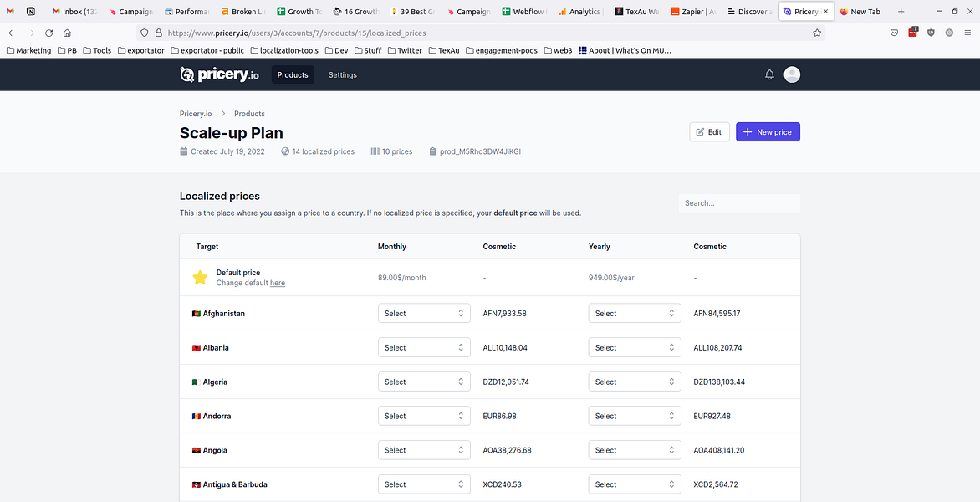Open the notifications bell
The height and width of the screenshot is (502, 980).
click(x=770, y=75)
